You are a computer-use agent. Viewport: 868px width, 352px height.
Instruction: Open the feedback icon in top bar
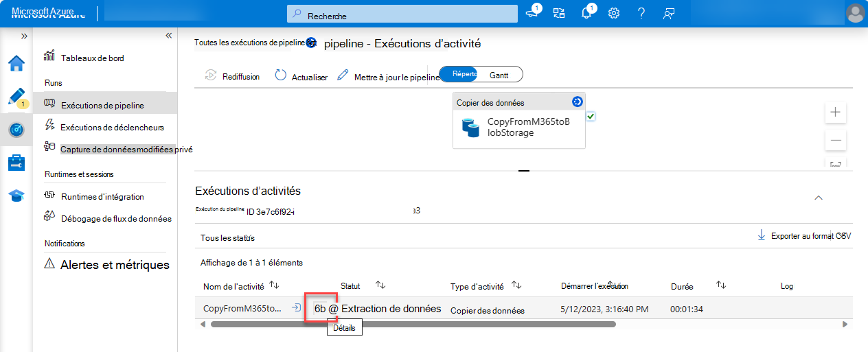[x=668, y=13]
